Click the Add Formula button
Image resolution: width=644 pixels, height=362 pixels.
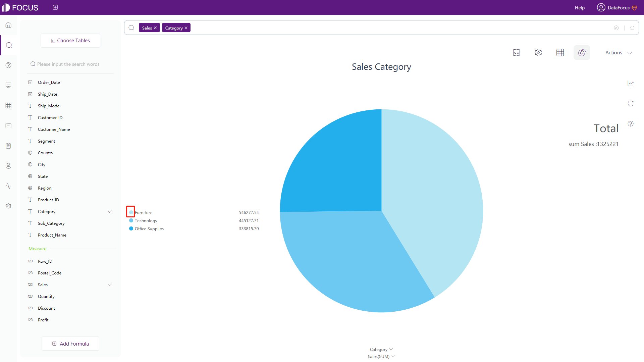tap(70, 344)
